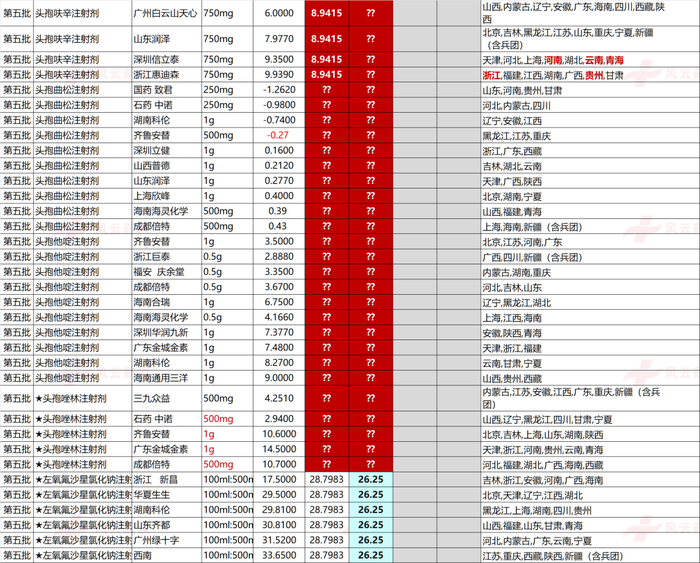
Task: Select the regions cell 安徽,陕西,青海
Action: point(590,333)
